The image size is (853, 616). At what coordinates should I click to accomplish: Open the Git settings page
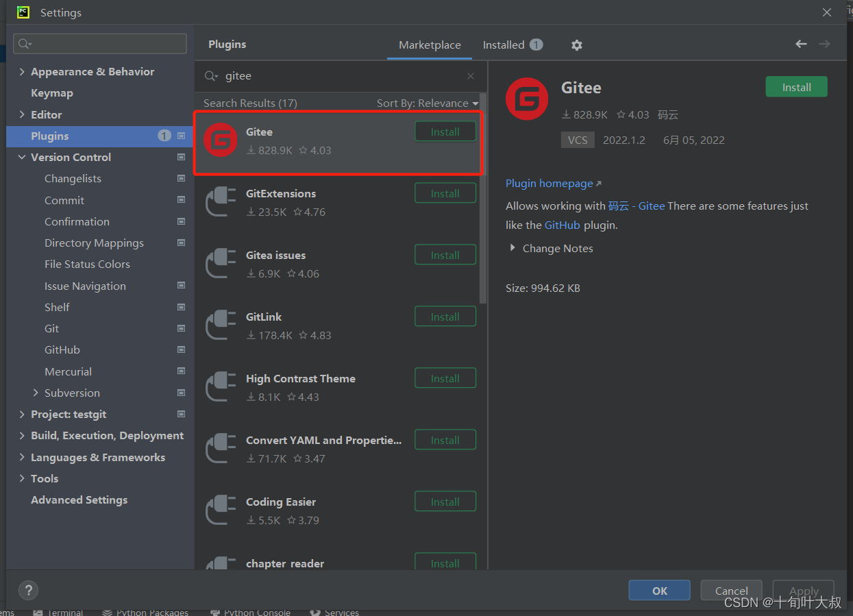click(52, 328)
